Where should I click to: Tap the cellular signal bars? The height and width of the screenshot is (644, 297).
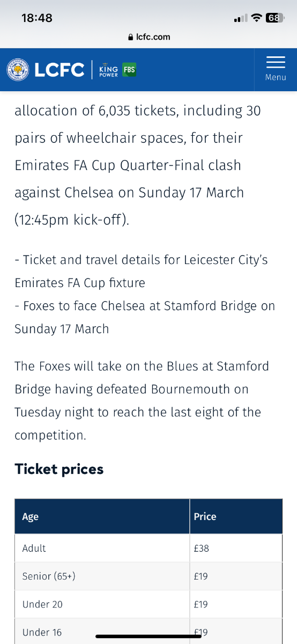click(x=240, y=19)
